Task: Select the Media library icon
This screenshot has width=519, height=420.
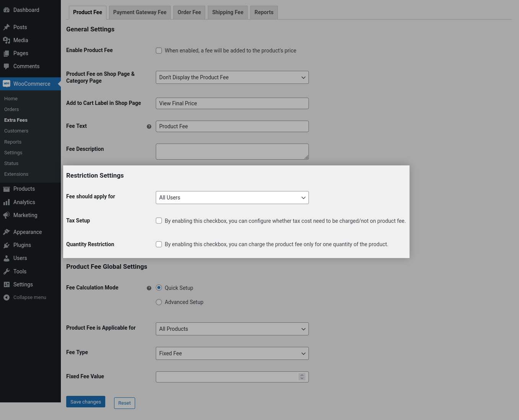Action: pos(6,40)
